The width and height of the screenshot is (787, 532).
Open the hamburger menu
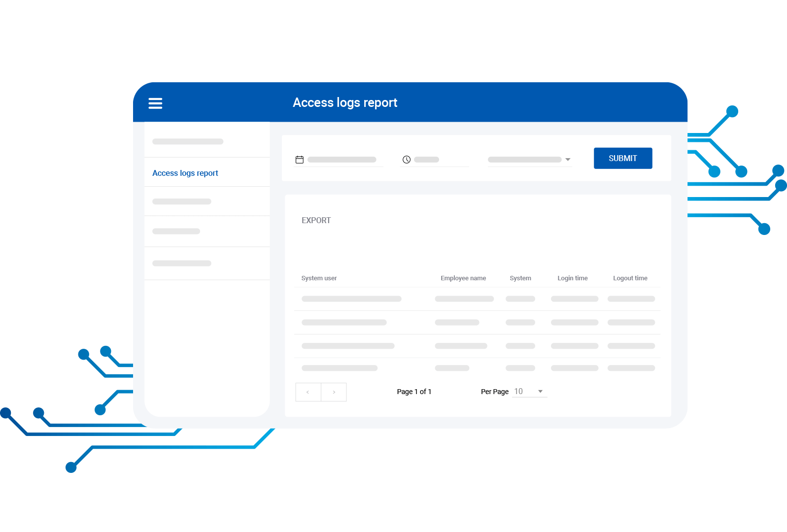pos(155,103)
